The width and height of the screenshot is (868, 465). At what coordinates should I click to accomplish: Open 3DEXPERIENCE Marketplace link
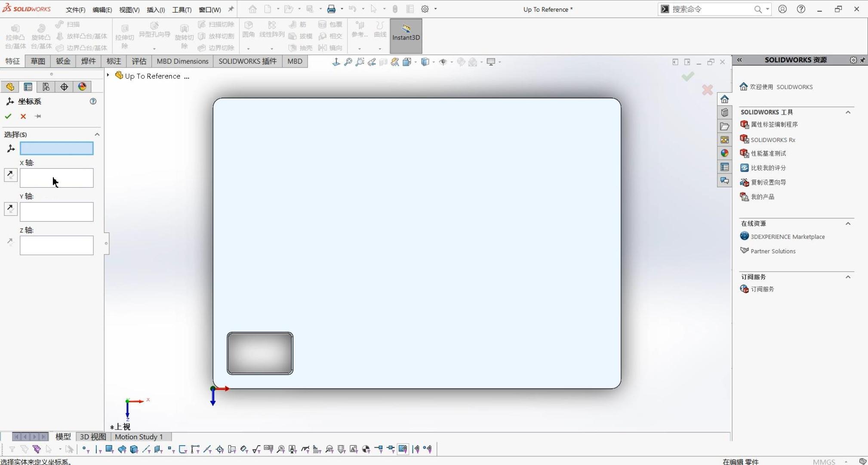[x=787, y=237]
